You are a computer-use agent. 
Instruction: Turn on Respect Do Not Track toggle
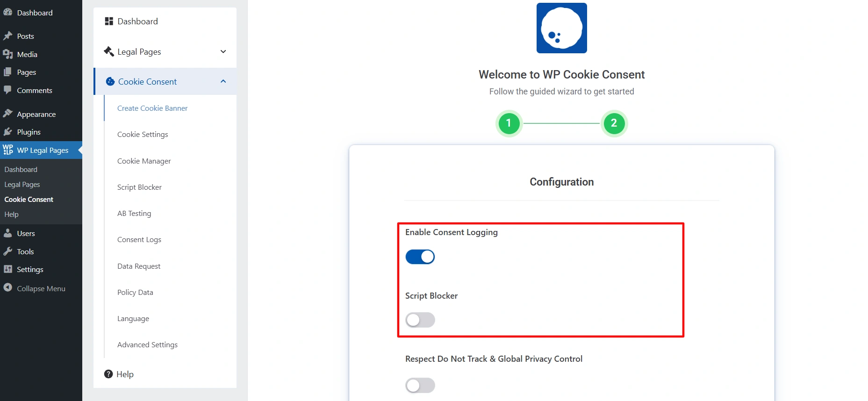tap(419, 385)
